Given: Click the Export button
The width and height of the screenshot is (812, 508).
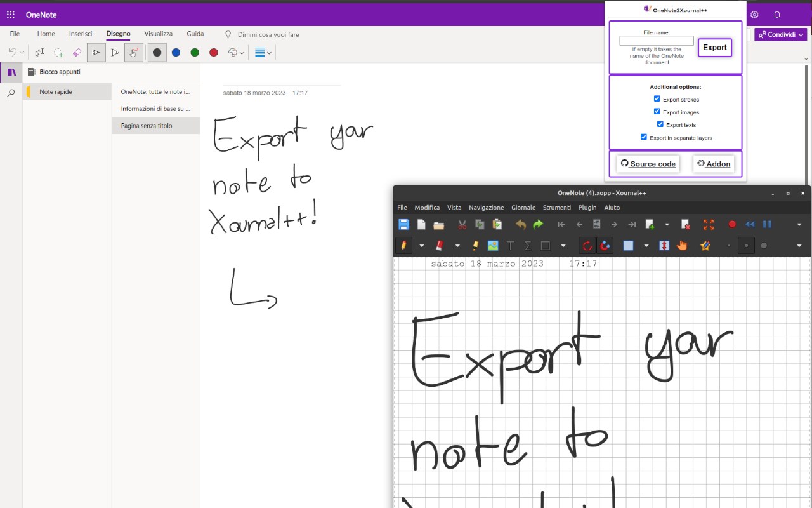Looking at the screenshot, I should pyautogui.click(x=715, y=48).
